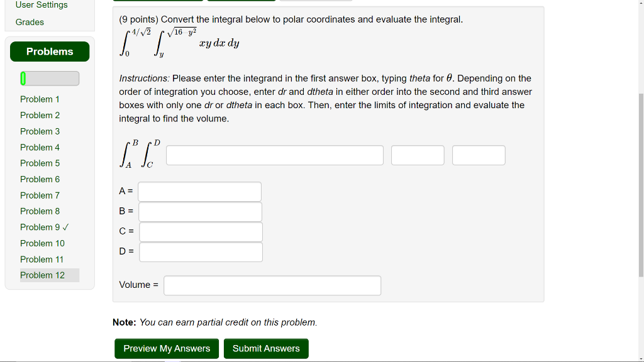The width and height of the screenshot is (644, 362).
Task: Open Problem 7 from the Problems panel
Action: 40,195
